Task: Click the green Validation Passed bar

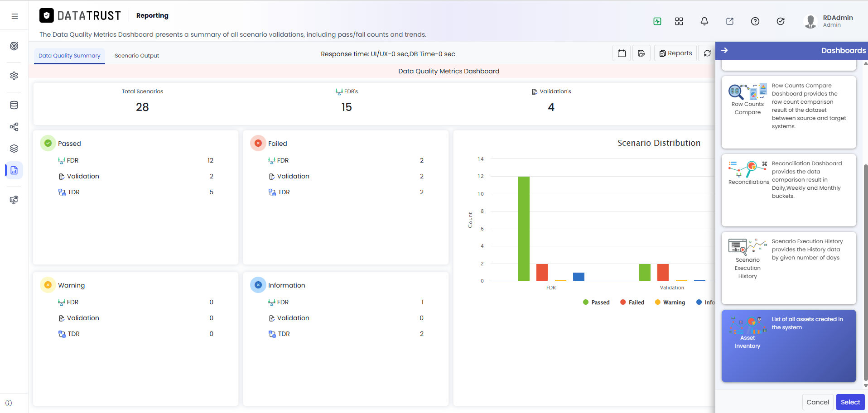Action: (645, 272)
